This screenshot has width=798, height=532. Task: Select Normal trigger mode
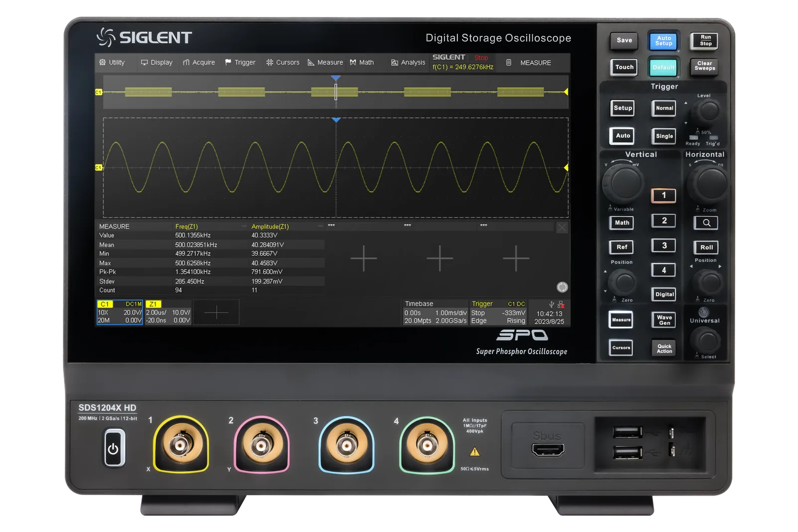(x=664, y=108)
